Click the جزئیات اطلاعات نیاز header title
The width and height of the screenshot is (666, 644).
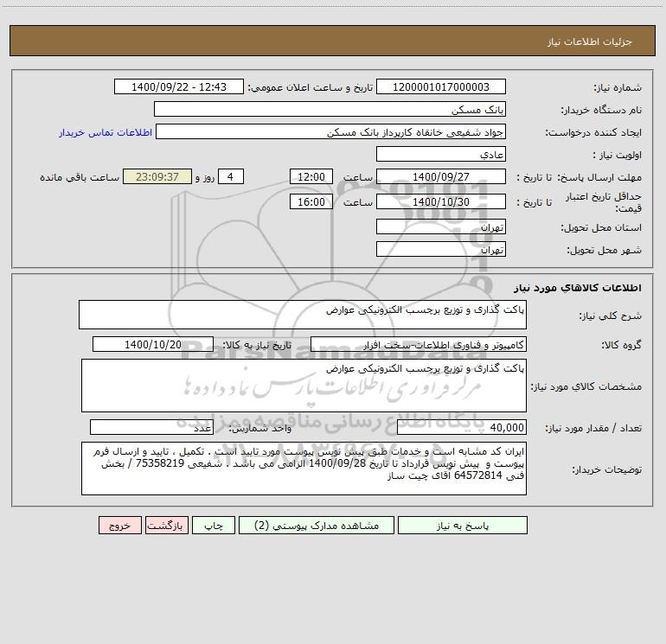[x=590, y=41]
